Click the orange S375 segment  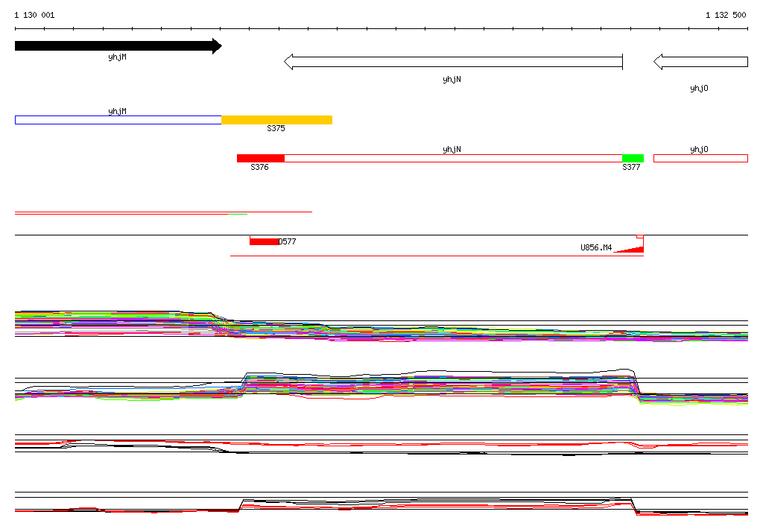277,120
